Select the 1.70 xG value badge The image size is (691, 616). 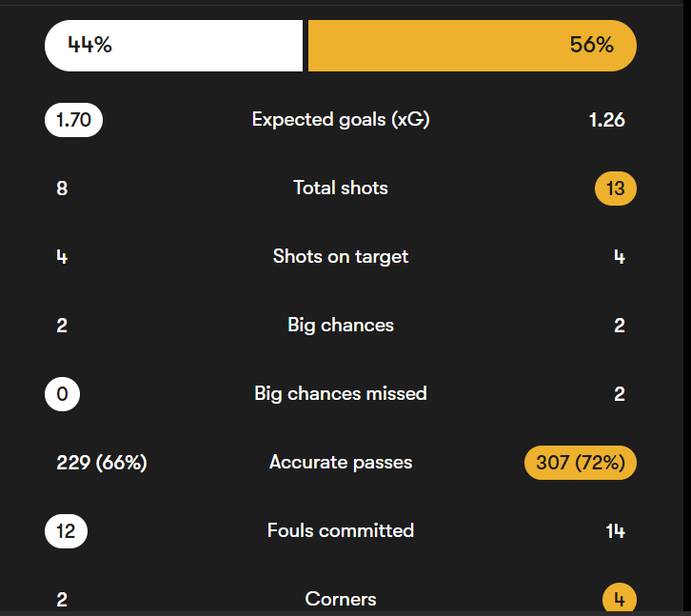click(73, 120)
